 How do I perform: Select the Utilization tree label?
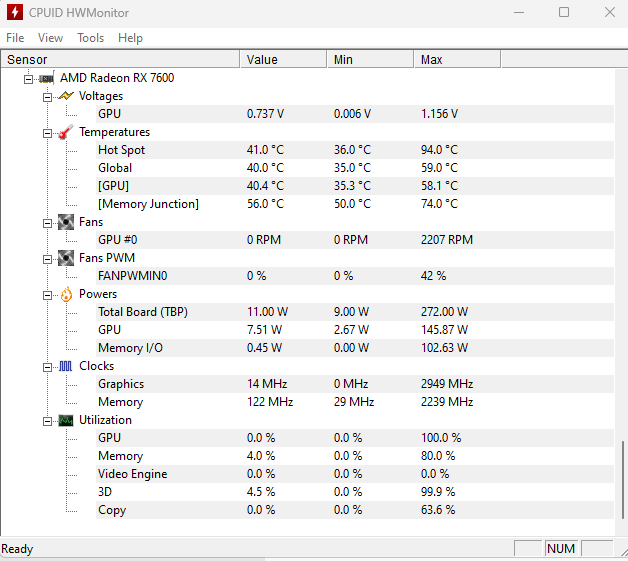click(105, 420)
